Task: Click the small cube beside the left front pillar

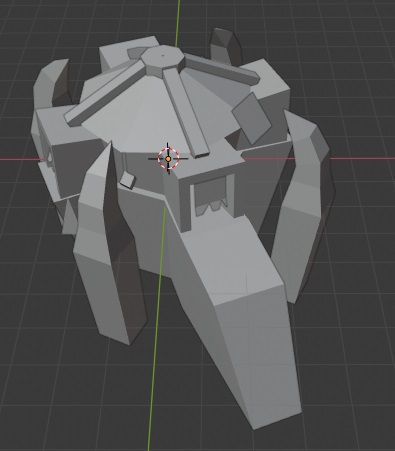Action: click(x=128, y=180)
